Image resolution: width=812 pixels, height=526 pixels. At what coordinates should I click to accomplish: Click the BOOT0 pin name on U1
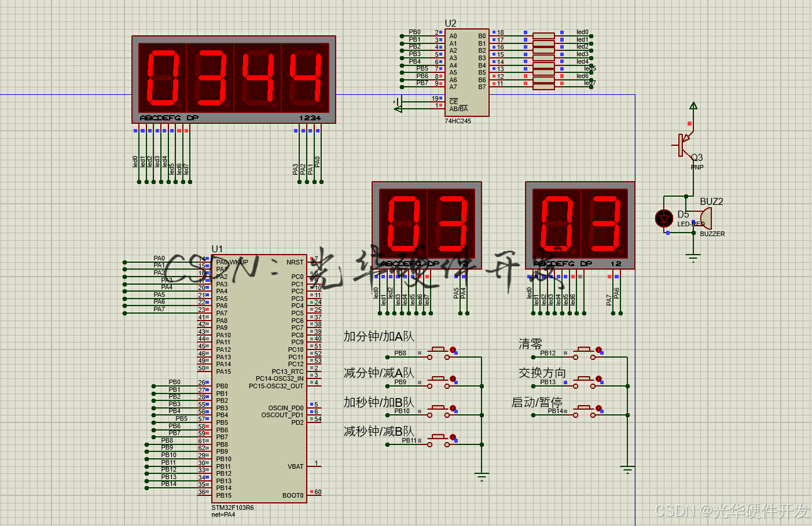tap(293, 495)
